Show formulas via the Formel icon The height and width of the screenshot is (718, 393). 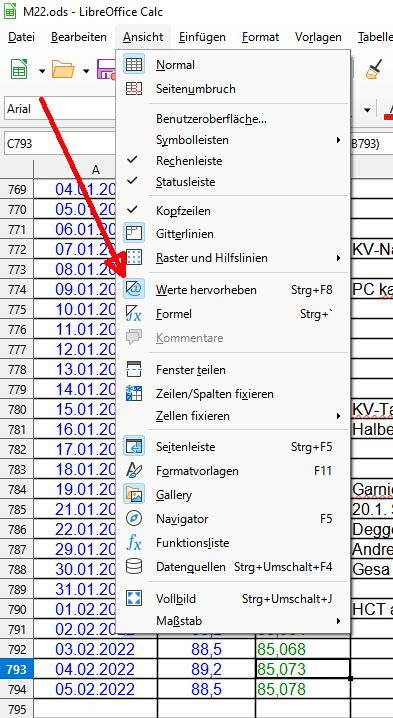point(134,314)
